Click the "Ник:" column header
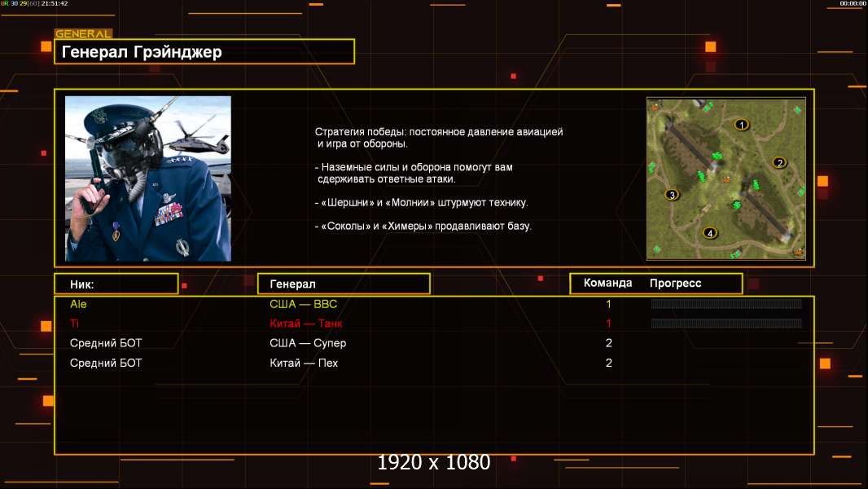The height and width of the screenshot is (489, 868). click(116, 284)
